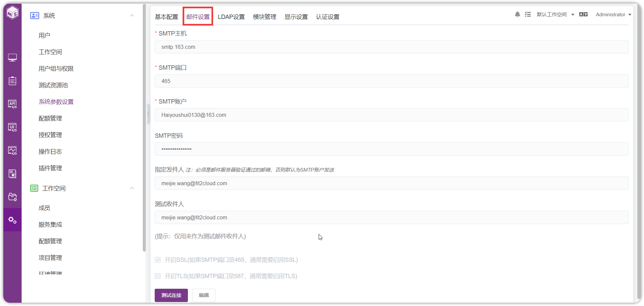Switch to the 邮件设置 tab
The image size is (644, 306).
coord(198,17)
